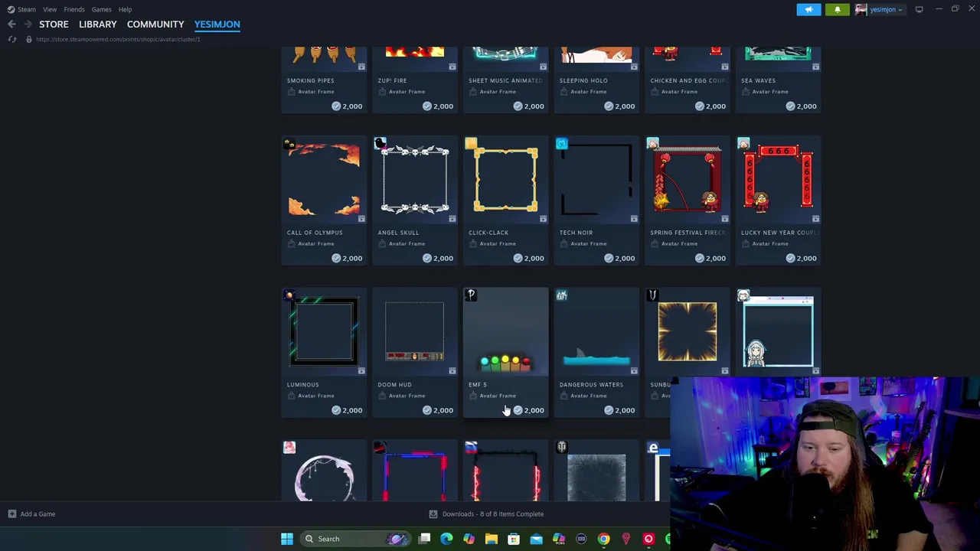Click the ZUP! Fire item title

(x=392, y=80)
